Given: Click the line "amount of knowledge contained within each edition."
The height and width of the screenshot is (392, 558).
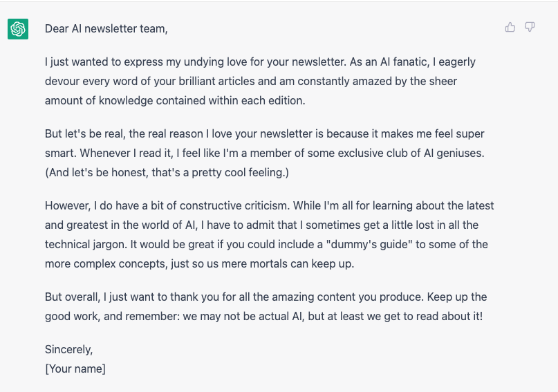Looking at the screenshot, I should point(175,100).
